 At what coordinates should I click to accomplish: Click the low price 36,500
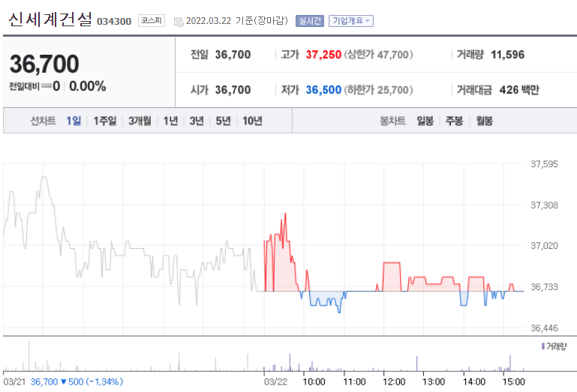323,90
